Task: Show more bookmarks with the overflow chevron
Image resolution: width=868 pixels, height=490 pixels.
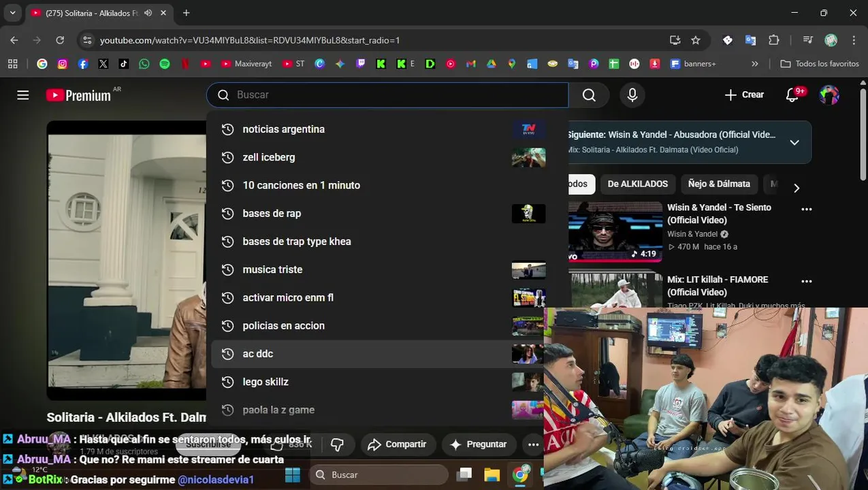Action: [754, 64]
